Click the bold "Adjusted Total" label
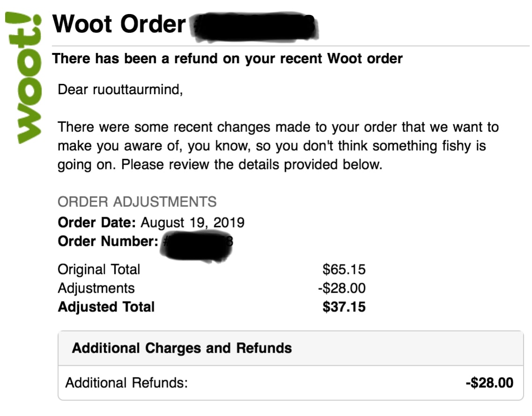The height and width of the screenshot is (416, 532). coord(106,307)
